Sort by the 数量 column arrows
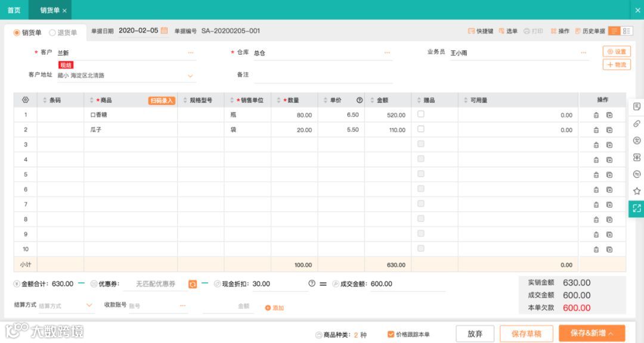 [x=279, y=100]
